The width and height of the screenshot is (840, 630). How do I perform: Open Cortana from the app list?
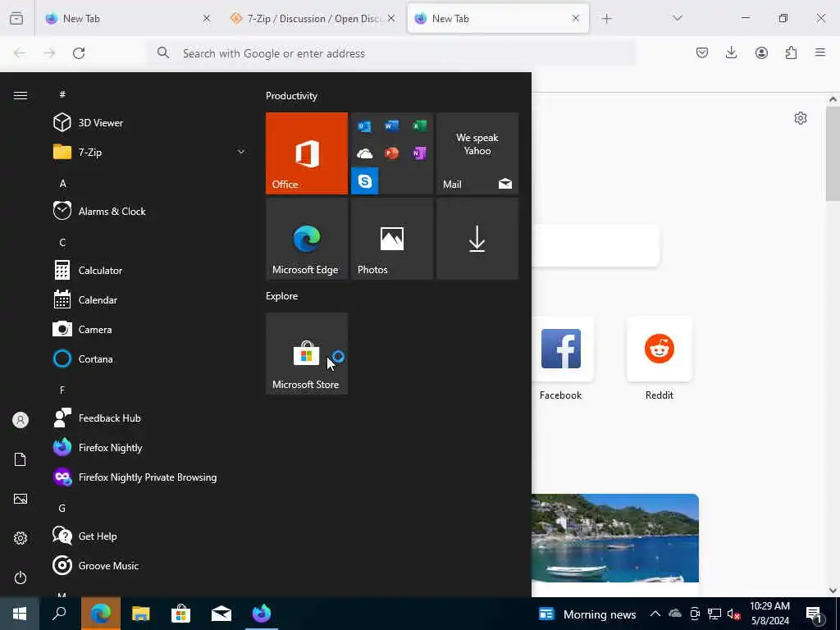(148, 358)
